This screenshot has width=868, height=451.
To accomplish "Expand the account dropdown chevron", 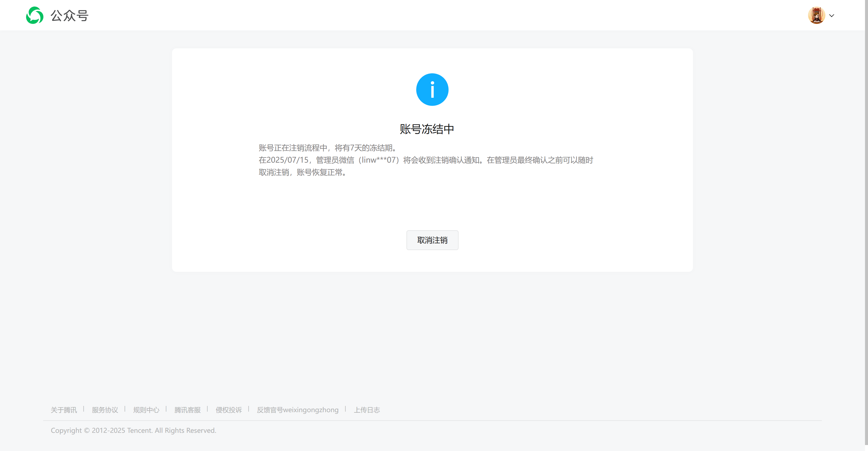I will point(832,16).
